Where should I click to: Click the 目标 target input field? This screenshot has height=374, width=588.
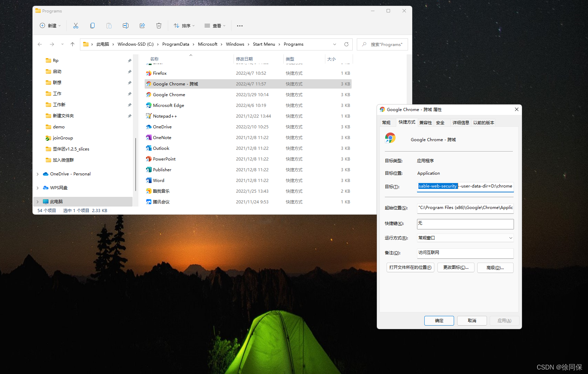465,186
